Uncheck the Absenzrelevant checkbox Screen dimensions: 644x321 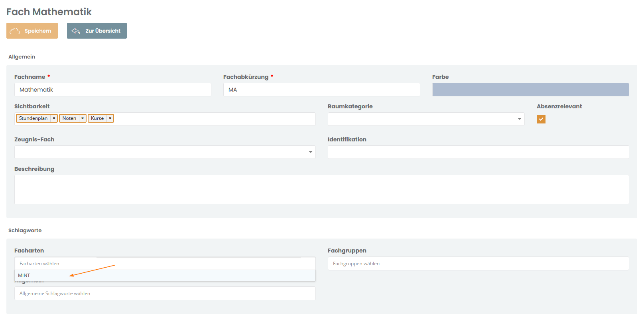point(541,119)
